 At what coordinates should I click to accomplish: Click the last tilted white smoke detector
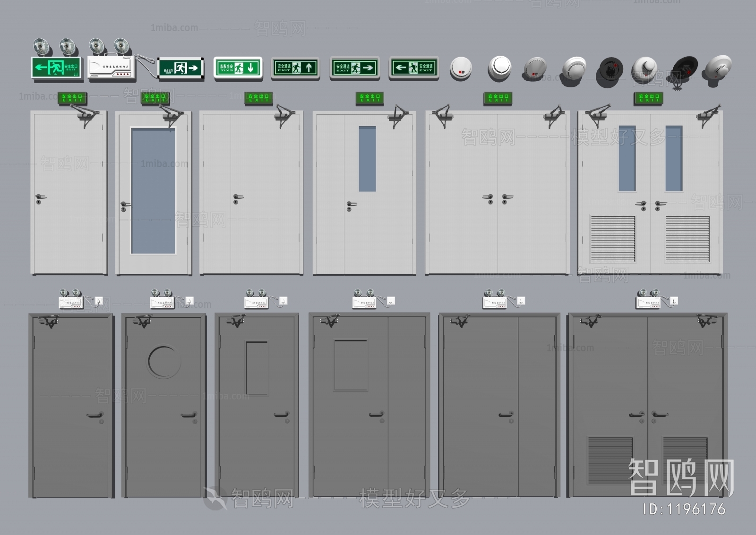coord(718,71)
